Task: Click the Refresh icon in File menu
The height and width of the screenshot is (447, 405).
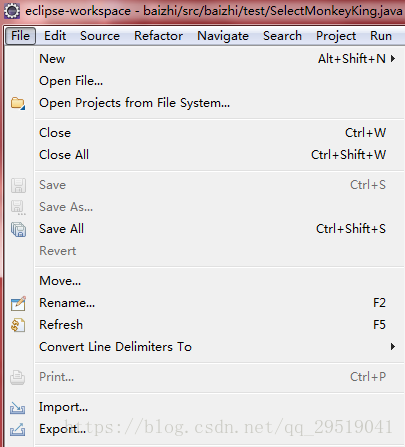Action: pos(18,325)
